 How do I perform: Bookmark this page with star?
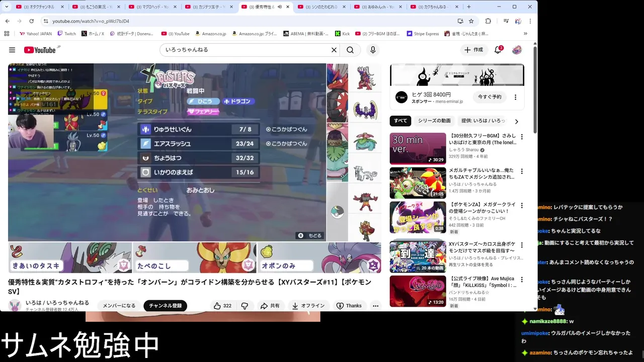(471, 21)
